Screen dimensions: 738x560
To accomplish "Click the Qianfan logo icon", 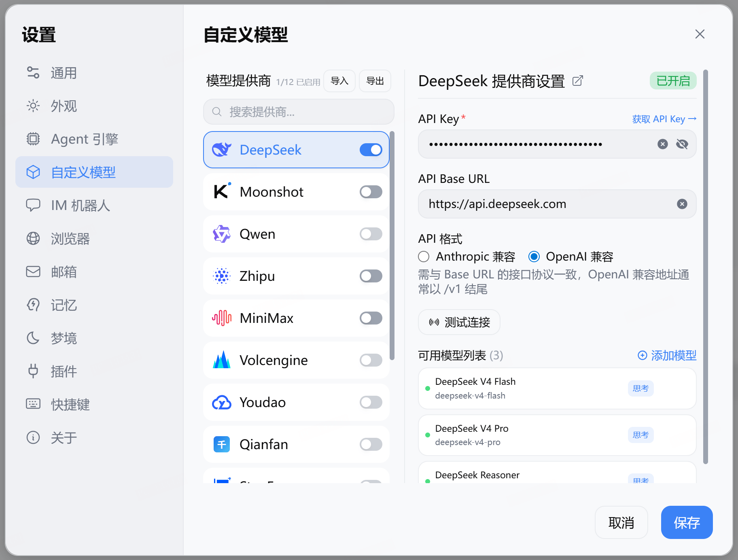I will coord(222,444).
